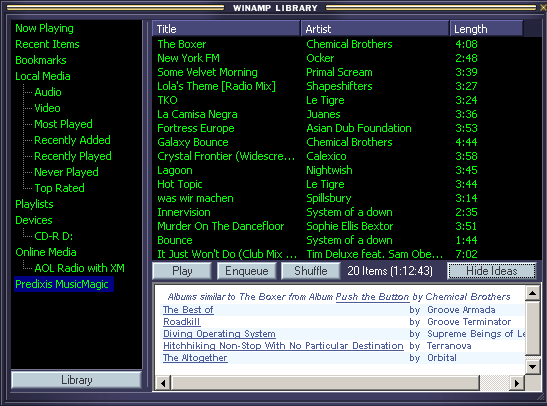
Task: Open AOL Radio with XM
Action: [x=80, y=268]
